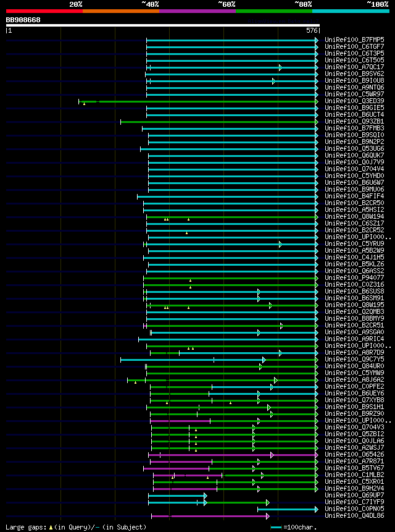
Task: Click the cyan ~100% identity legend bar
Action: coord(351,11)
